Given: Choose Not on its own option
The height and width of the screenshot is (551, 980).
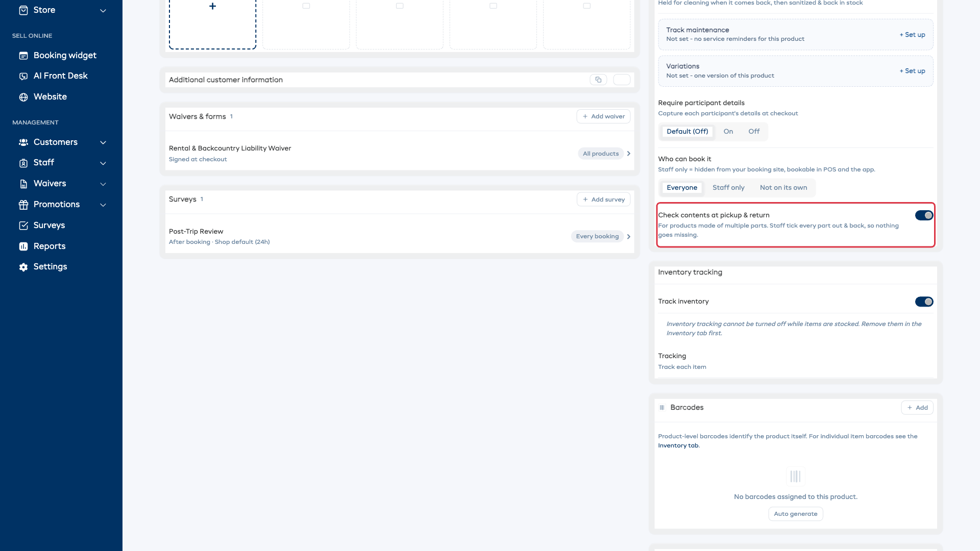Looking at the screenshot, I should [783, 188].
